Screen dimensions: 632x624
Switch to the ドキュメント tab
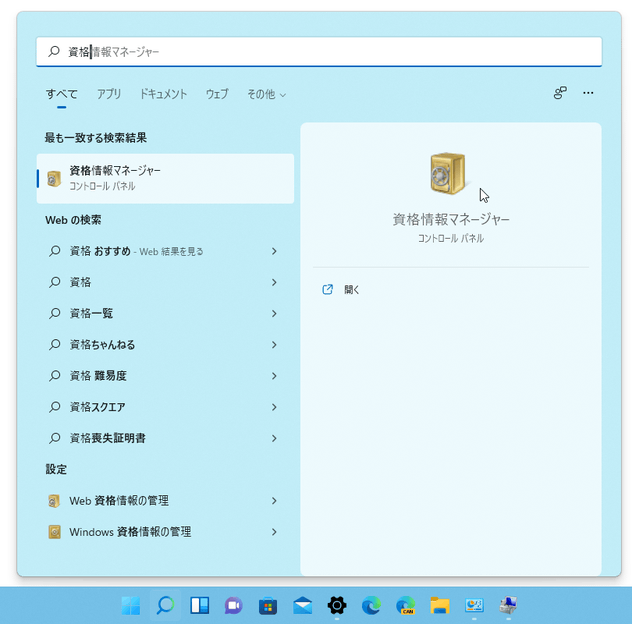pos(163,94)
